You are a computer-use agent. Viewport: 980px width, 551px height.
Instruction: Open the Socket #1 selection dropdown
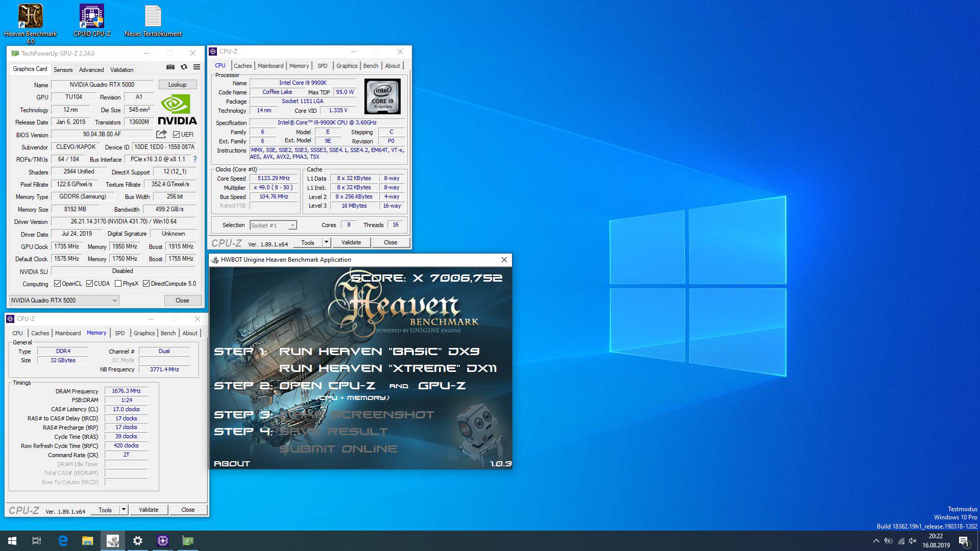(x=273, y=225)
